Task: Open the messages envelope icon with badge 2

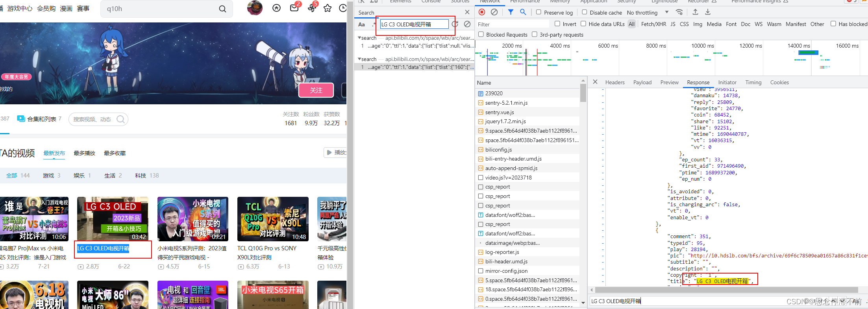Action: click(294, 8)
